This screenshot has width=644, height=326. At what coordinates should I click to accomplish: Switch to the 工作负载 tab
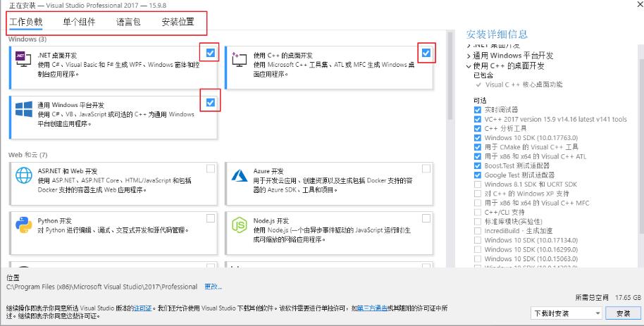(x=26, y=22)
